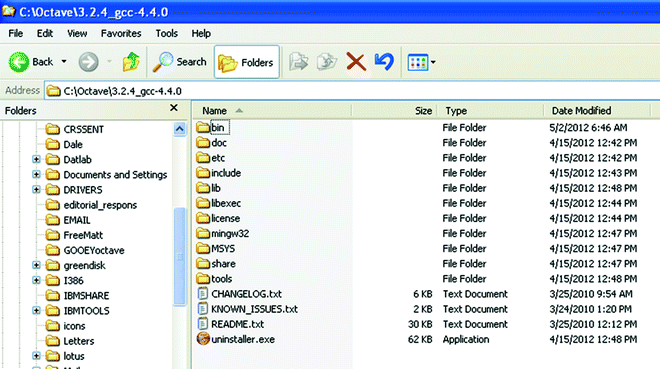Open the Edit menu
This screenshot has width=660, height=369.
click(45, 33)
